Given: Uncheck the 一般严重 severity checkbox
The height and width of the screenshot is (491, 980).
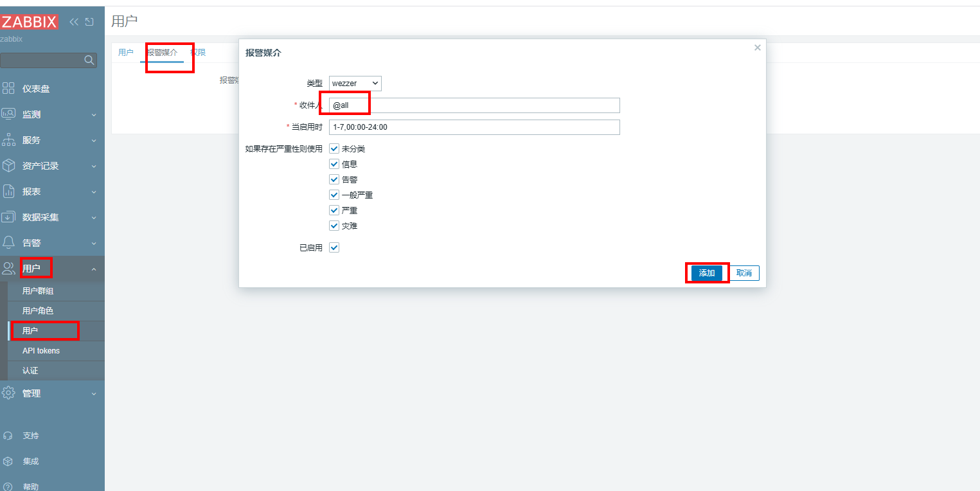Looking at the screenshot, I should 334,195.
